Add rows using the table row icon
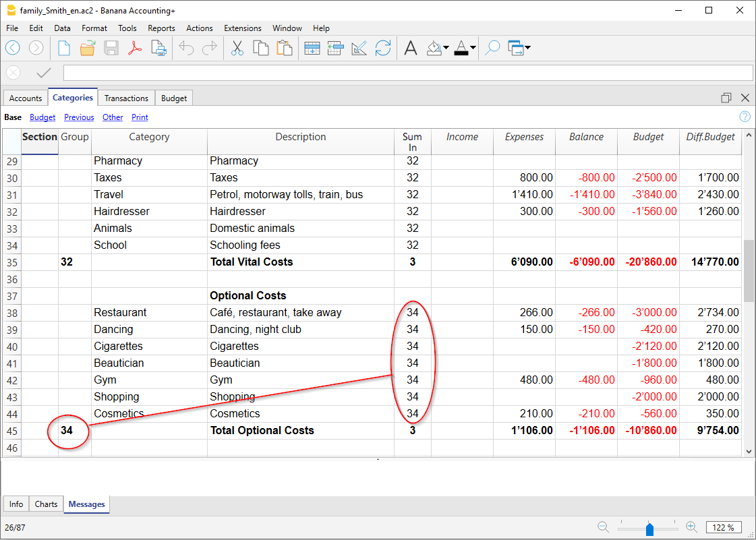The image size is (756, 540). (x=312, y=49)
